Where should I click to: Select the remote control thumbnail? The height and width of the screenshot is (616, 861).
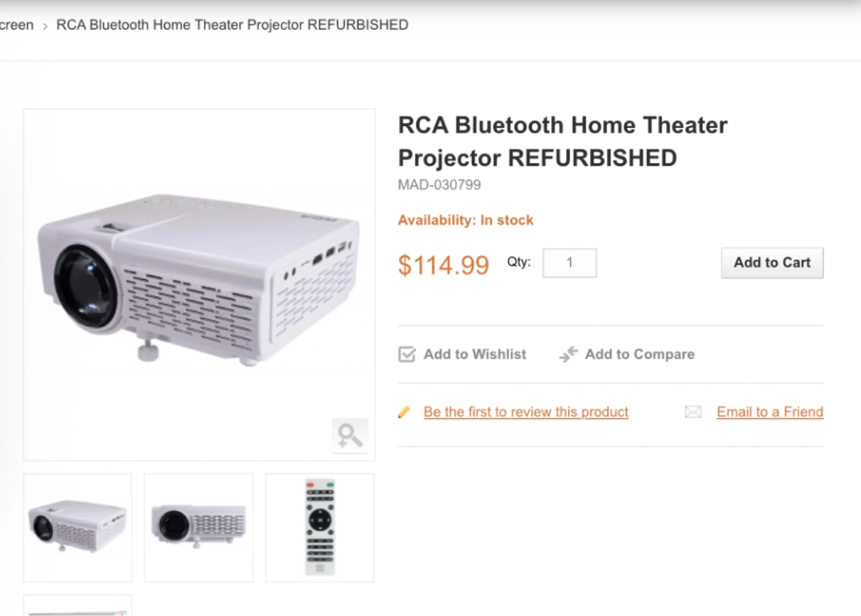click(320, 527)
